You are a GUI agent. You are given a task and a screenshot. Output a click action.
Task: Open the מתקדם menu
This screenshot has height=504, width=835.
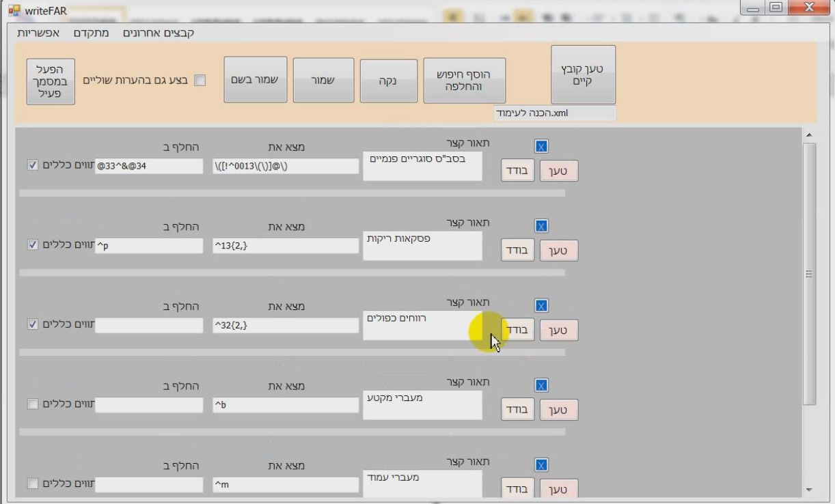(x=91, y=33)
